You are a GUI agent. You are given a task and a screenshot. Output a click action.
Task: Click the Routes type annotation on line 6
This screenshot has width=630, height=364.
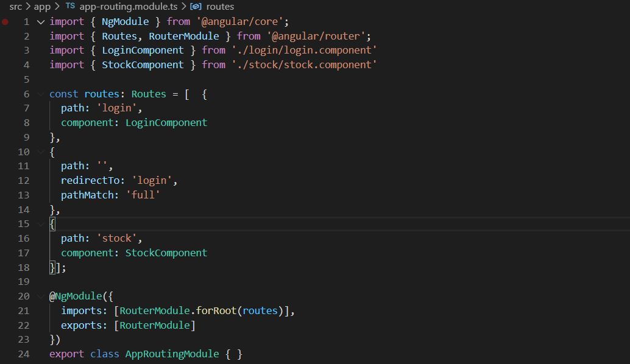(x=149, y=94)
